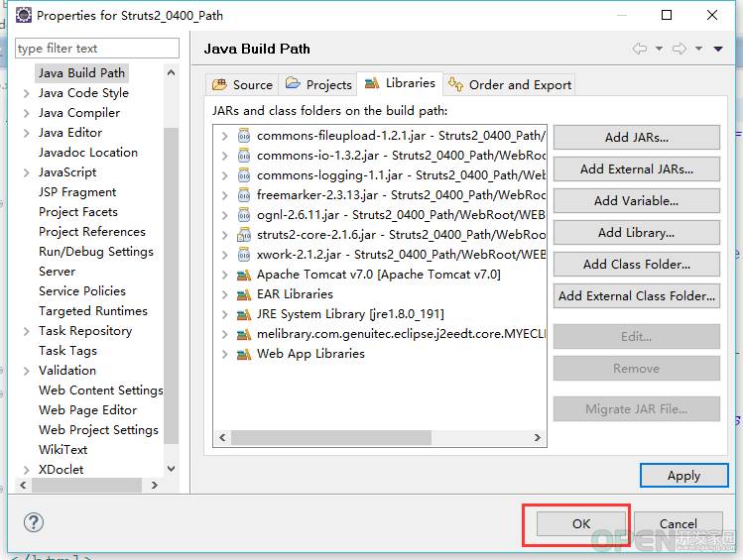Click the left tree scroll down arrow

172,469
